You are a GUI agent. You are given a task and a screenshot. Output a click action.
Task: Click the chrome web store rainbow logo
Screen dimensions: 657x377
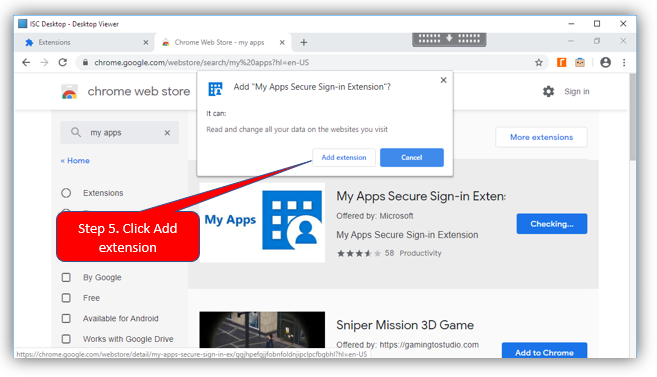pyautogui.click(x=70, y=92)
